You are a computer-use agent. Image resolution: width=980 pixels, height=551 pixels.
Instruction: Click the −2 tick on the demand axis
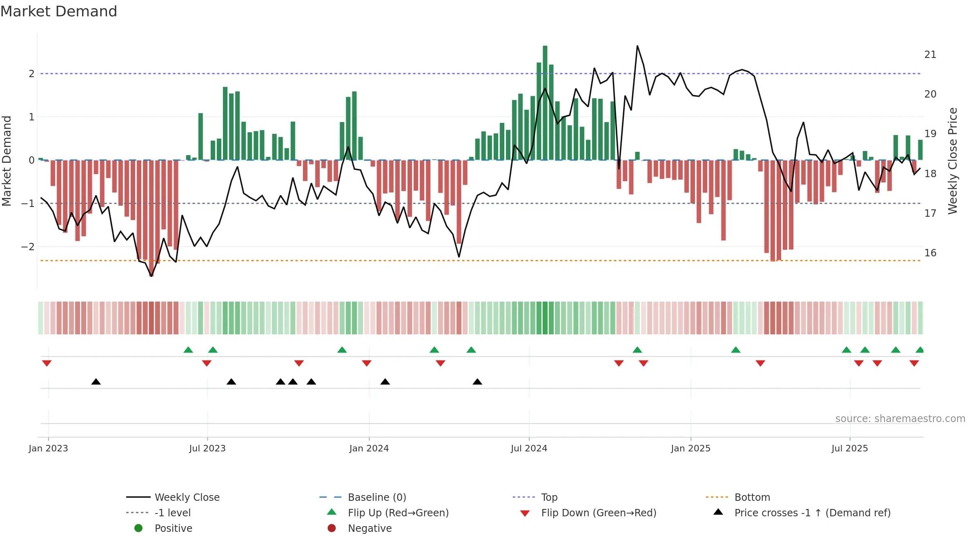(28, 247)
